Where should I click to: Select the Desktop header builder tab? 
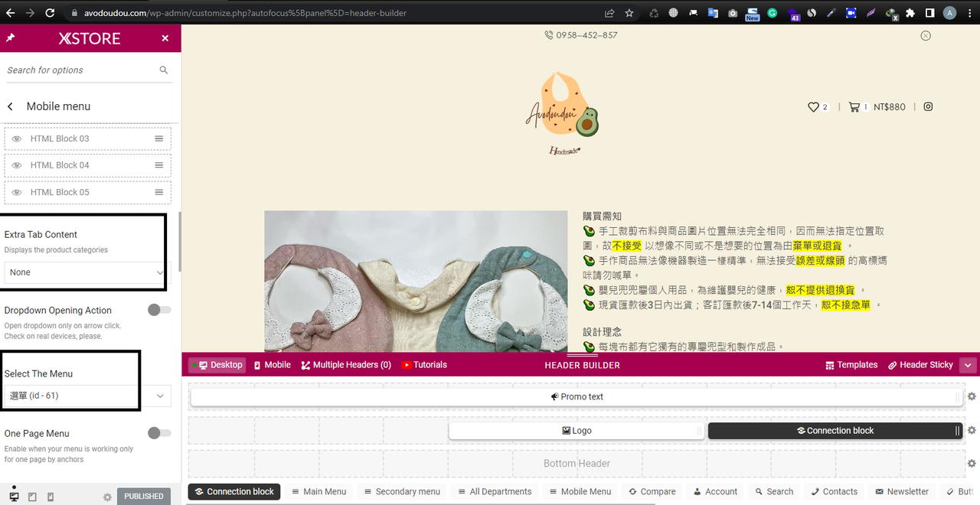[x=217, y=365]
